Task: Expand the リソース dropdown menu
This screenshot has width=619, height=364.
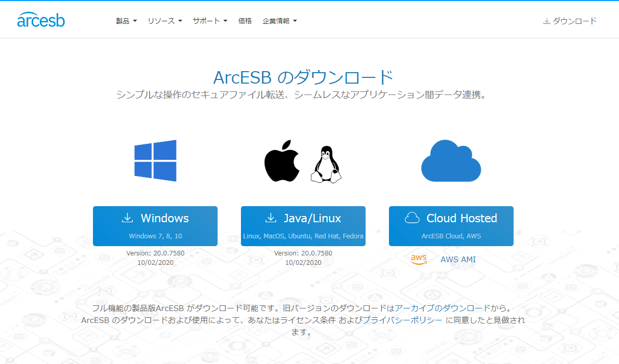Action: click(x=165, y=21)
